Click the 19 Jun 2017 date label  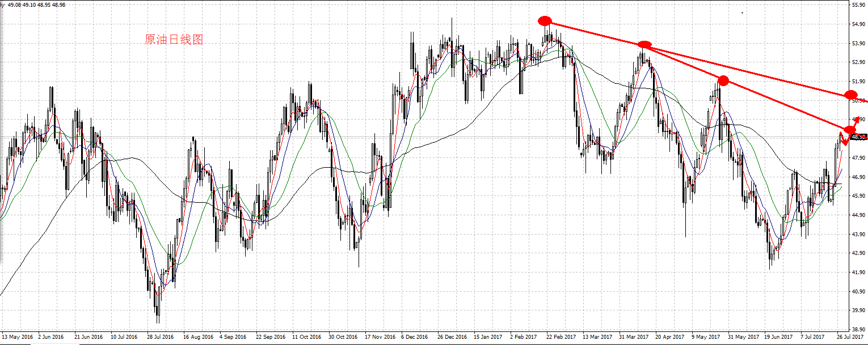tap(778, 337)
